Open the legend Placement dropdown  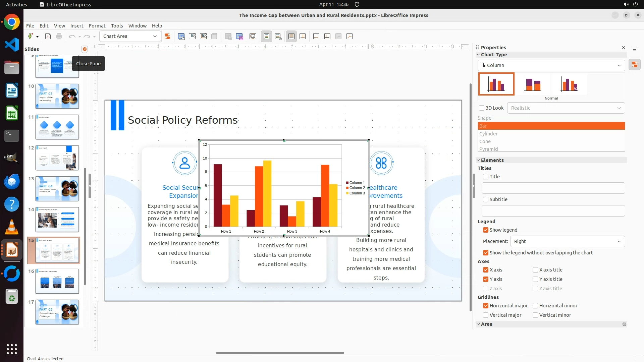(x=567, y=241)
